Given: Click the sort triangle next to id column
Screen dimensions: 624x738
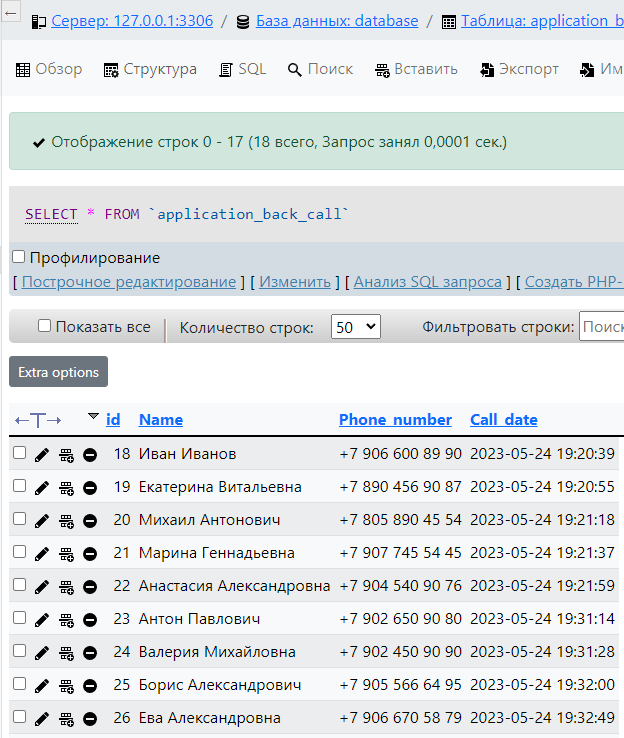Looking at the screenshot, I should (93, 416).
